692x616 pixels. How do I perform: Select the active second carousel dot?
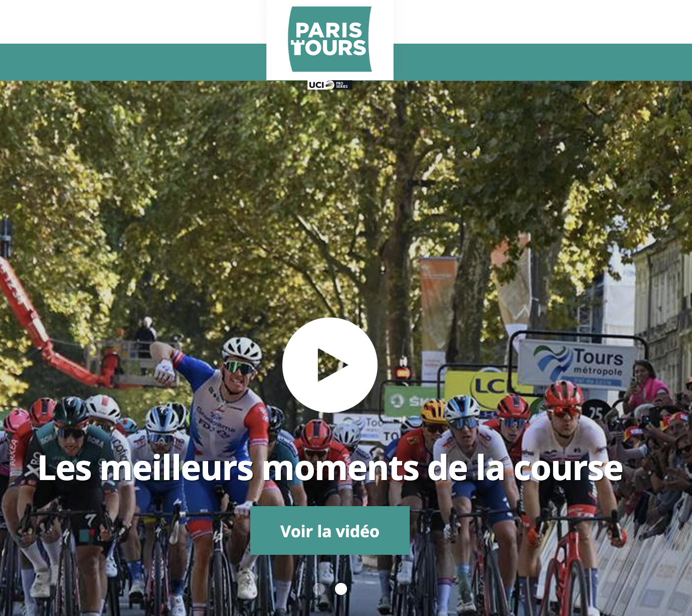(x=341, y=588)
